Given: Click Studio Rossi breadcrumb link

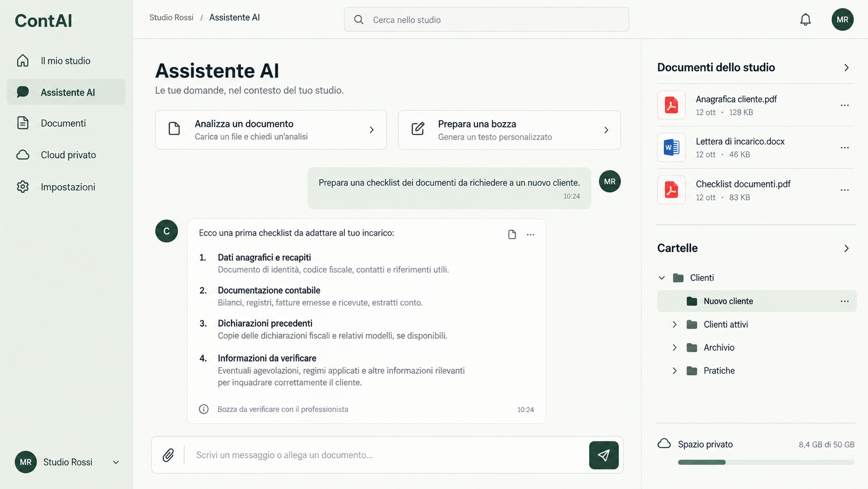Looking at the screenshot, I should (171, 18).
